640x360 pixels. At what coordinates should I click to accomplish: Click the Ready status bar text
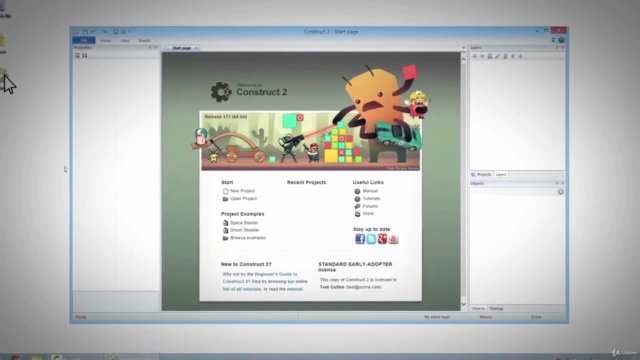click(x=81, y=317)
